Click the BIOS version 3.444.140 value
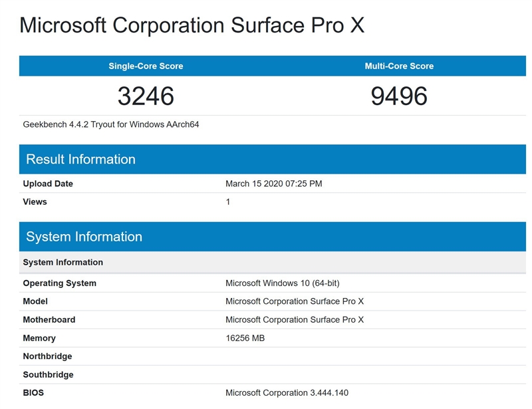The image size is (532, 409). pos(287,393)
